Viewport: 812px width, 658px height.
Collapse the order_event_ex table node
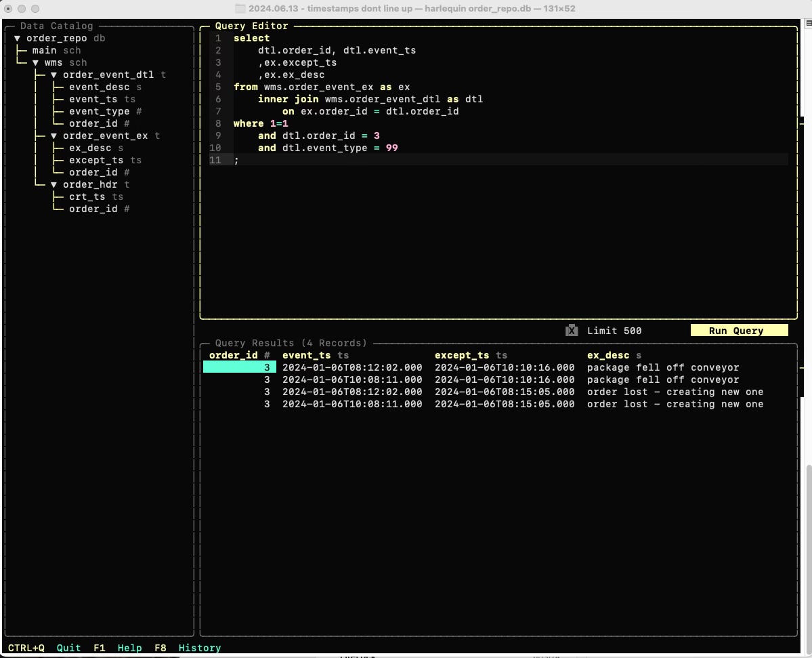coord(54,136)
